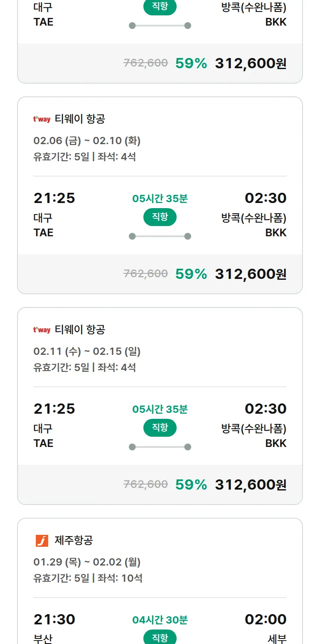Click the 01.29 (목) ~ 02.02 (월) date range
The width and height of the screenshot is (320, 644).
click(87, 562)
